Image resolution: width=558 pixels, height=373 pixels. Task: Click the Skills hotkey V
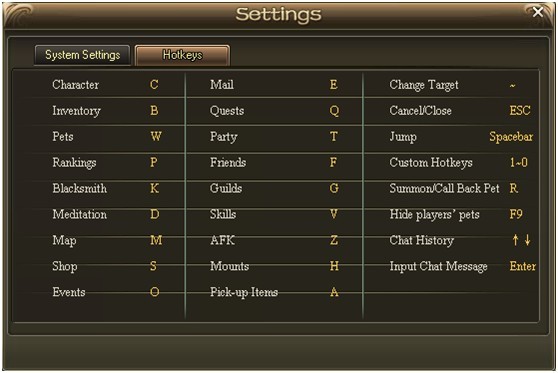click(334, 214)
